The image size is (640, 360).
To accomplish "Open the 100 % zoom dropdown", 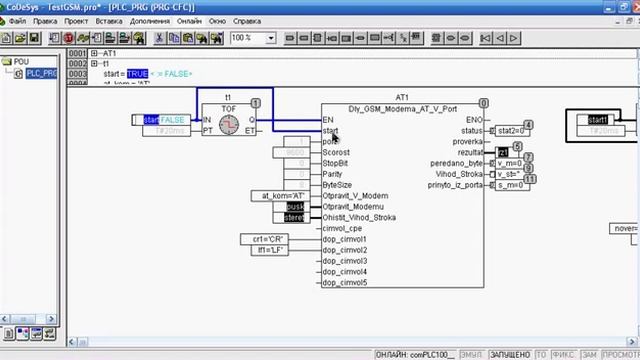I will click(x=271, y=38).
